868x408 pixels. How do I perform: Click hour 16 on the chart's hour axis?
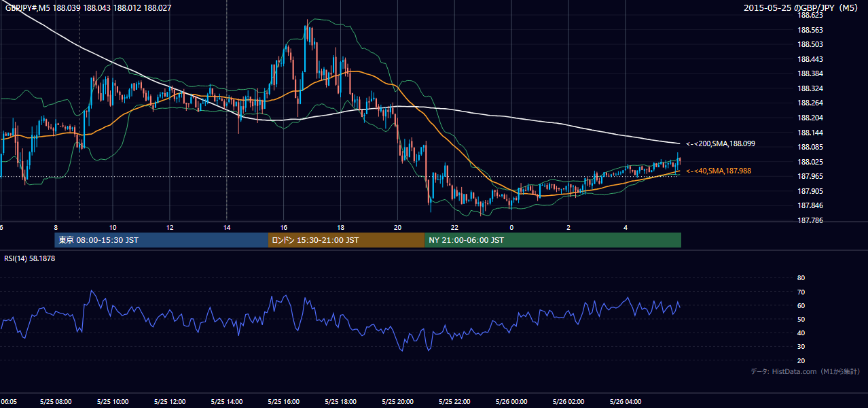pos(284,227)
